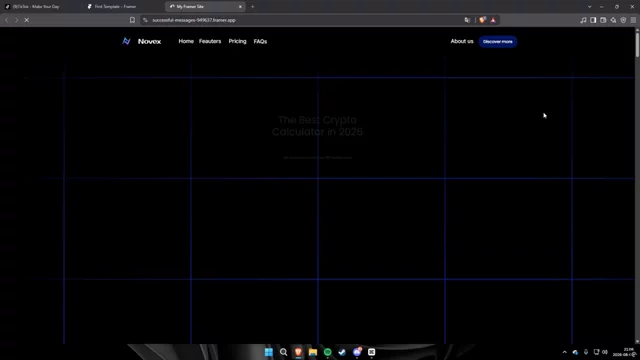Show hidden system tray icons chevron

click(564, 352)
